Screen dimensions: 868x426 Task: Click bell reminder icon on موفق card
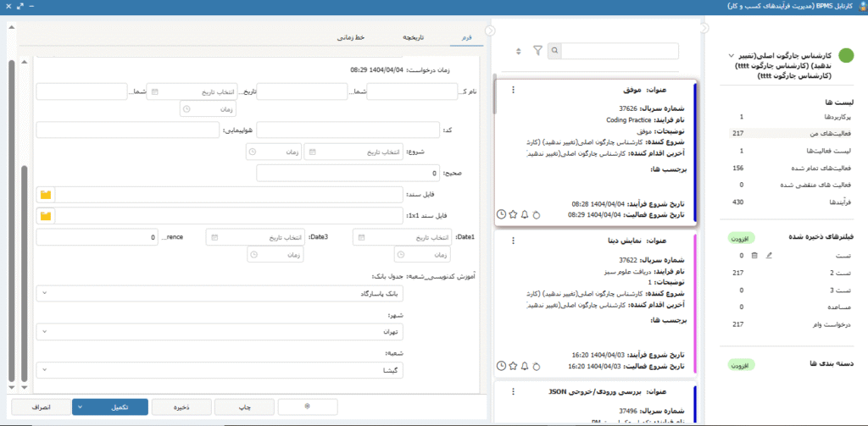pyautogui.click(x=525, y=214)
